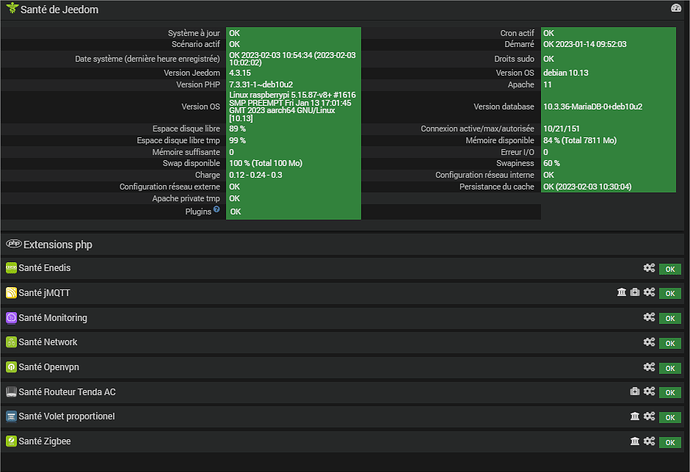Click the gears icon in Santé Monitoring row
This screenshot has height=472, width=690.
point(649,318)
